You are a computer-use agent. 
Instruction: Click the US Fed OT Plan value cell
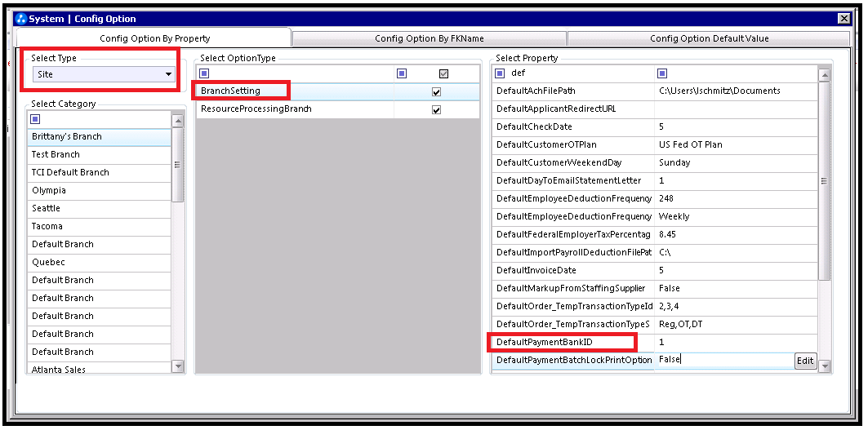point(737,145)
